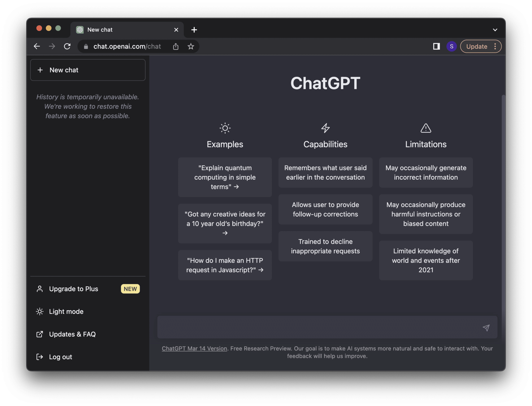Image resolution: width=532 pixels, height=406 pixels.
Task: Select the quantum computing example prompt
Action: coord(225,177)
